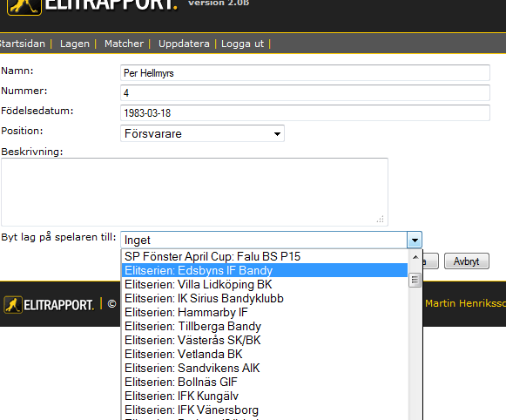506x420 pixels.
Task: Choose SP Fönster April Cup: Falu BS P15
Action: [265, 256]
